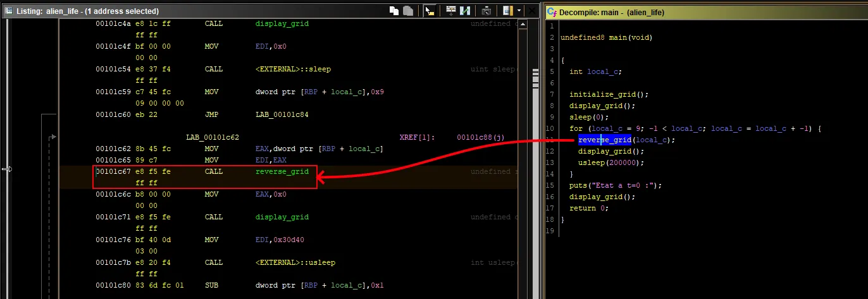The image size is (868, 299).
Task: Click the Copy icon in Listing toolbar
Action: click(x=394, y=11)
